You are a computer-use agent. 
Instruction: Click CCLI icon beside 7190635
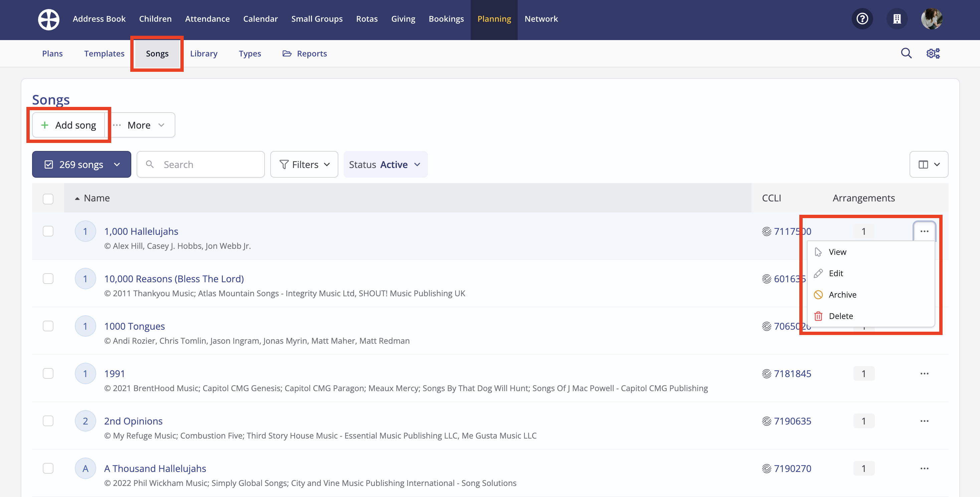point(767,421)
